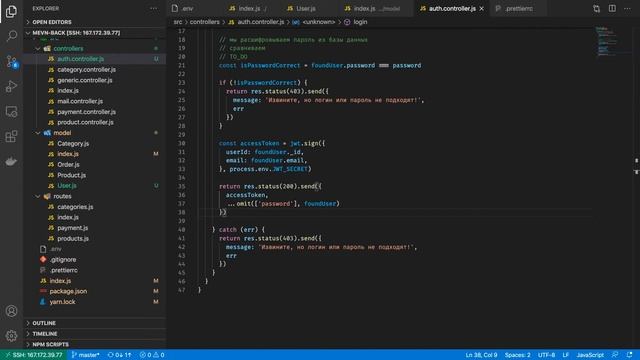Open the Extensions view
640x360 pixels.
click(11, 136)
